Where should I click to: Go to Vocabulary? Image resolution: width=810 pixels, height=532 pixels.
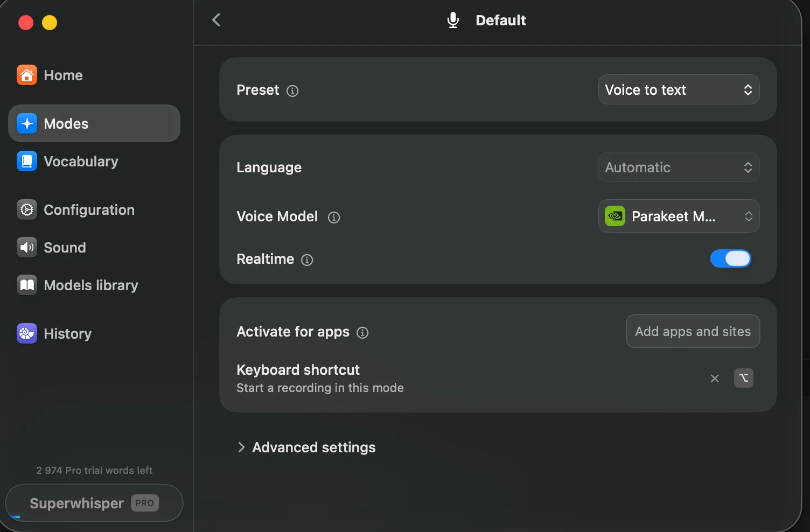coord(94,161)
